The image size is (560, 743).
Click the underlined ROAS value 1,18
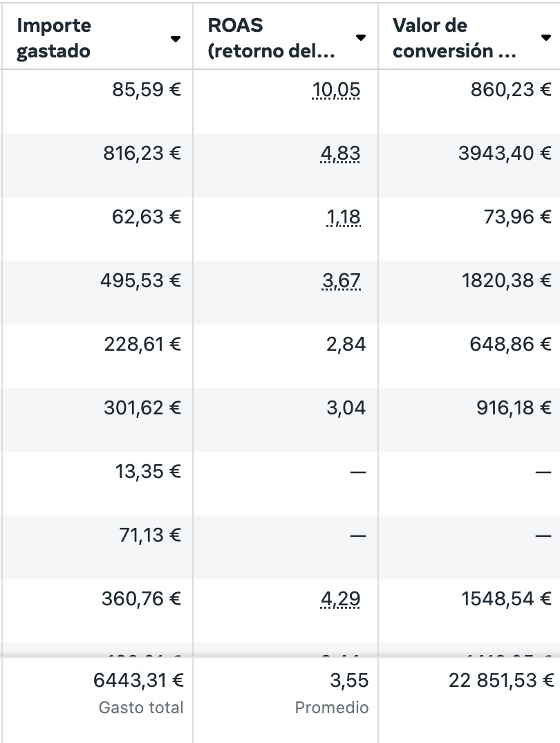[x=344, y=217]
